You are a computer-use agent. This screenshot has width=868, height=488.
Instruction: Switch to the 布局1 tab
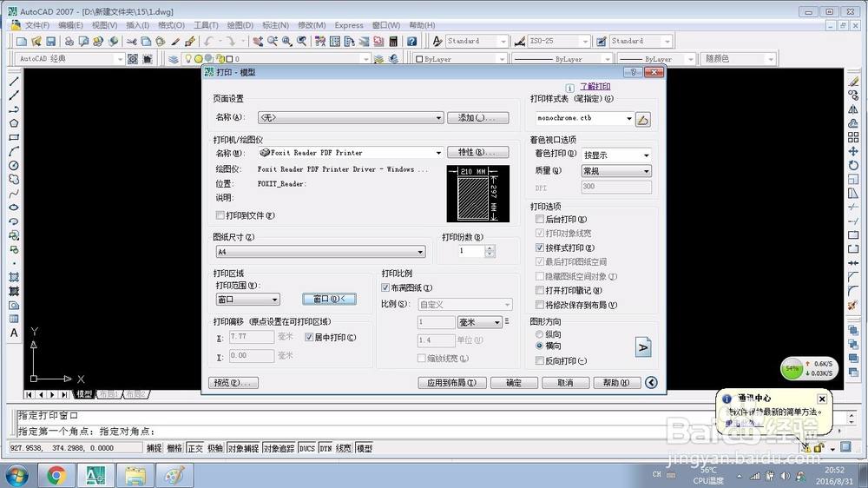[108, 394]
